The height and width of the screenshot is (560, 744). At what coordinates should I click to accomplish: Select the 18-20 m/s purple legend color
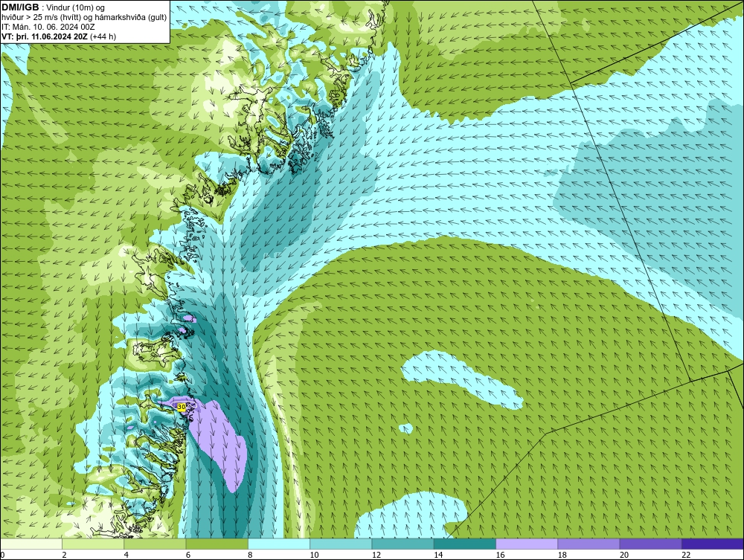[589, 544]
